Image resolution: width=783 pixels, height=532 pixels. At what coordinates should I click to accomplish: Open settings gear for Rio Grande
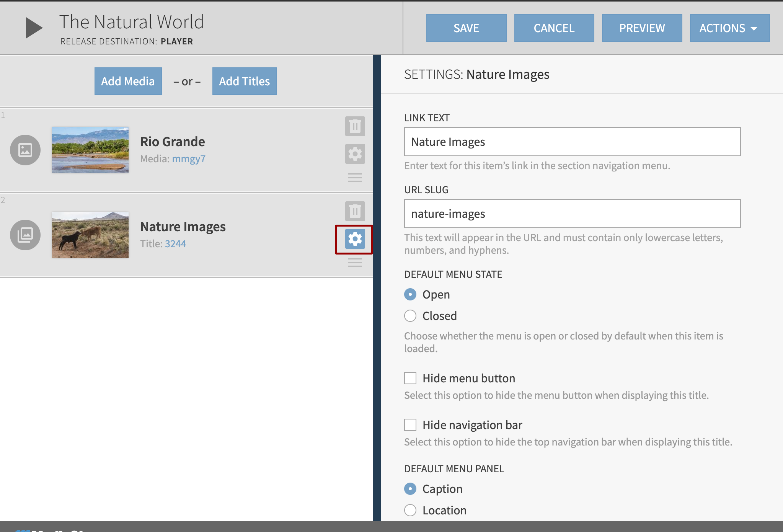tap(355, 154)
